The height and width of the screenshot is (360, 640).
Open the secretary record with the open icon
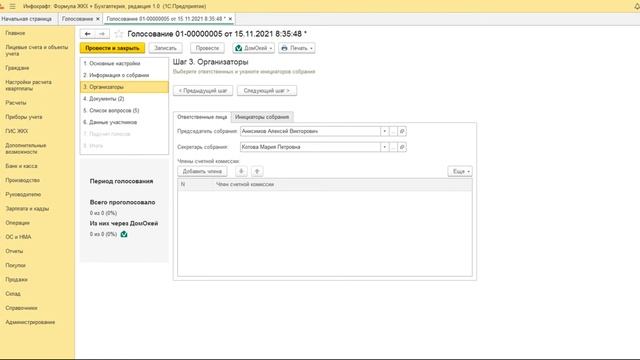tap(402, 147)
